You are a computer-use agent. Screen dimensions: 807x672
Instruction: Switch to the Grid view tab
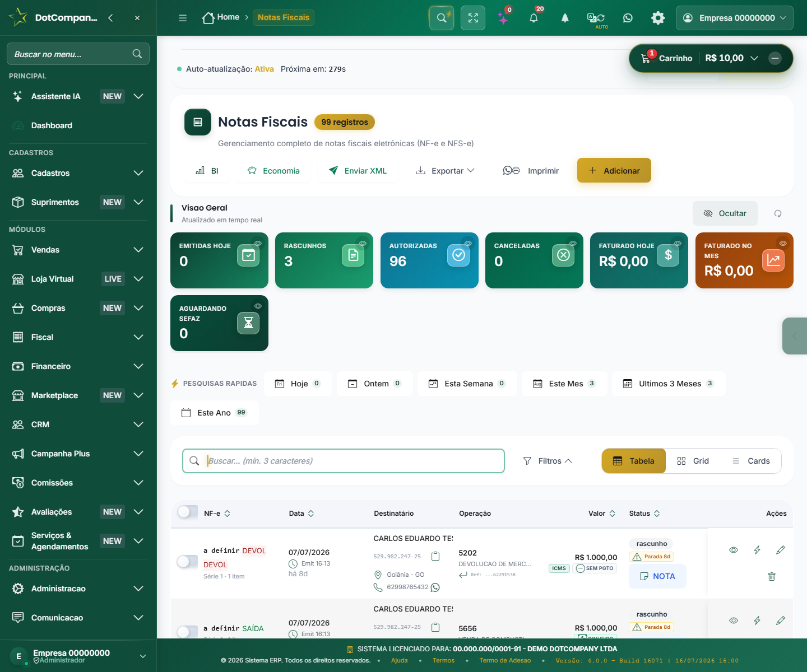693,461
